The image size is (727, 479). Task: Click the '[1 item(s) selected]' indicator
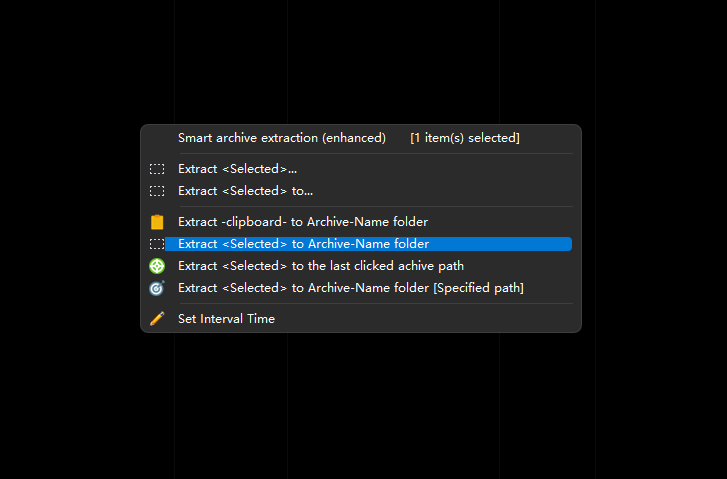(464, 138)
